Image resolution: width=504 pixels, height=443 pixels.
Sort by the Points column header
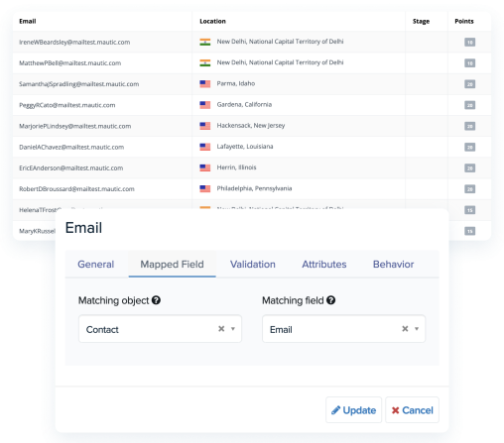(x=464, y=21)
